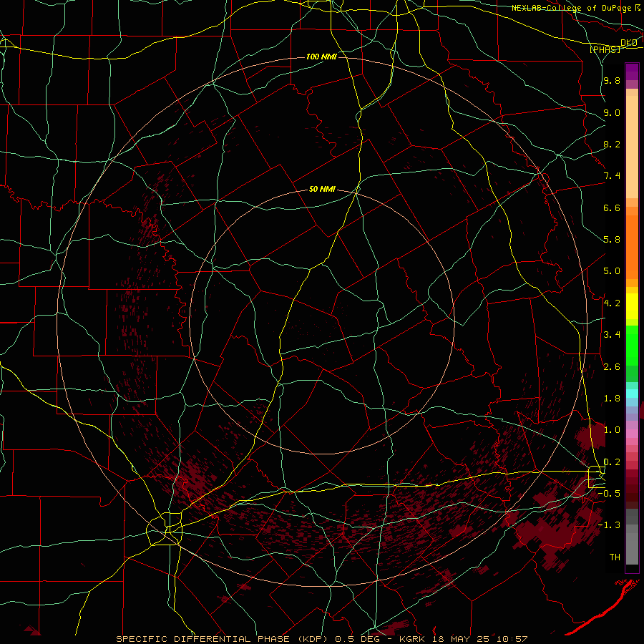Click the 6.6 scale value
This screenshot has width=644, height=644.
(612, 208)
